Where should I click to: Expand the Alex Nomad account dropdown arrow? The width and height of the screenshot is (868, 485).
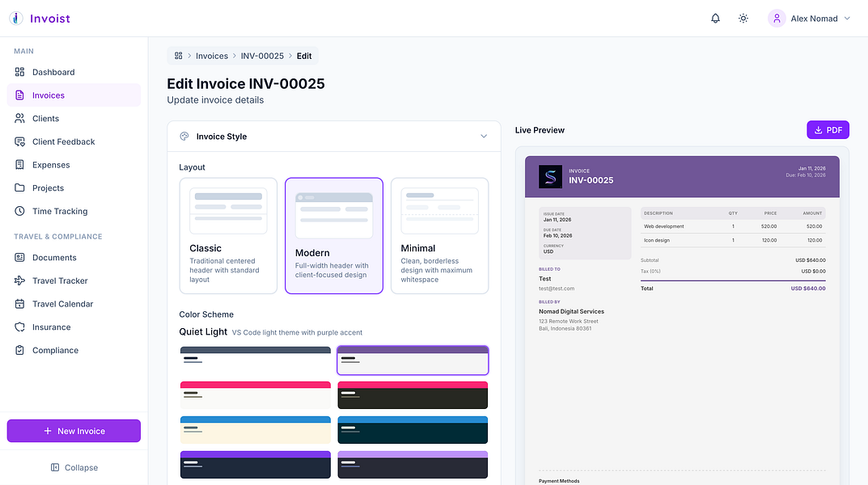(x=847, y=19)
